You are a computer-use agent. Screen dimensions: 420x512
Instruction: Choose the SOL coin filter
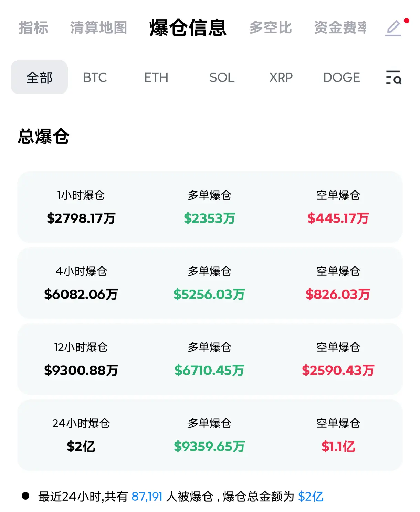(222, 77)
